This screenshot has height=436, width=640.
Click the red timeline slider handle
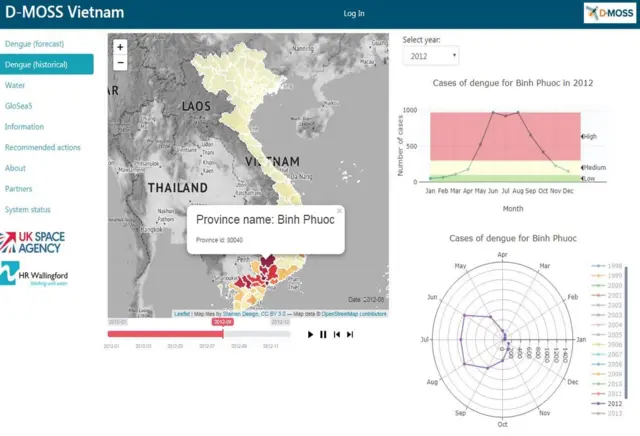point(223,334)
